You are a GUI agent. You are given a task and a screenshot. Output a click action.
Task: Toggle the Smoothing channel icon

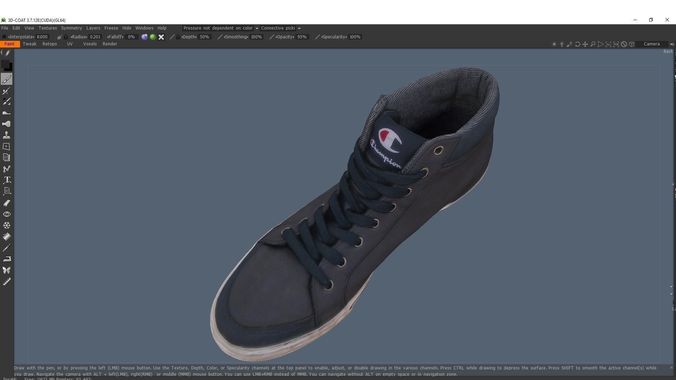pyautogui.click(x=220, y=37)
